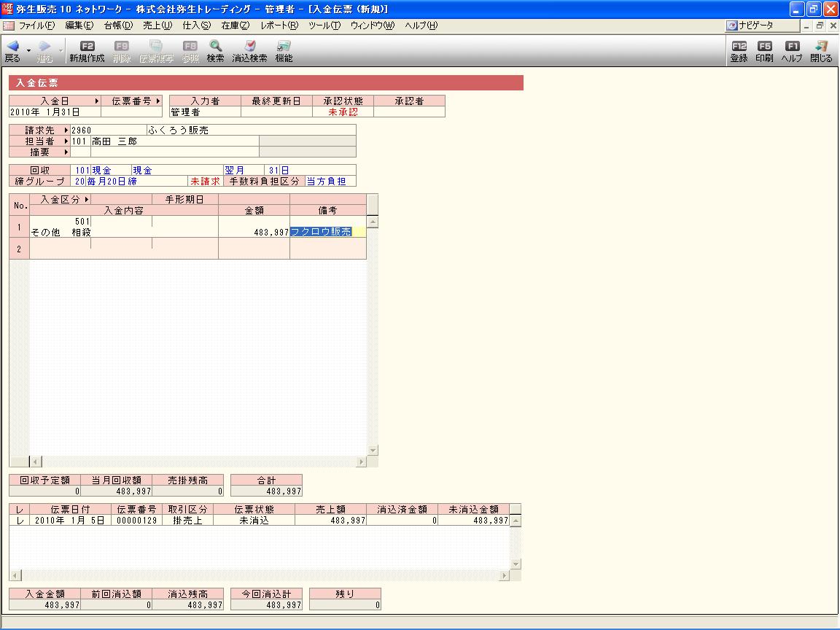The image size is (840, 630).
Task: Click the empty 摘要 input field
Action: pyautogui.click(x=175, y=152)
